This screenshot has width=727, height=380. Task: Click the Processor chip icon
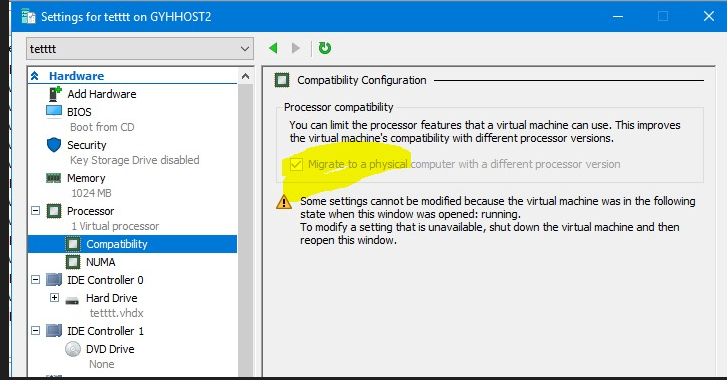pos(54,211)
